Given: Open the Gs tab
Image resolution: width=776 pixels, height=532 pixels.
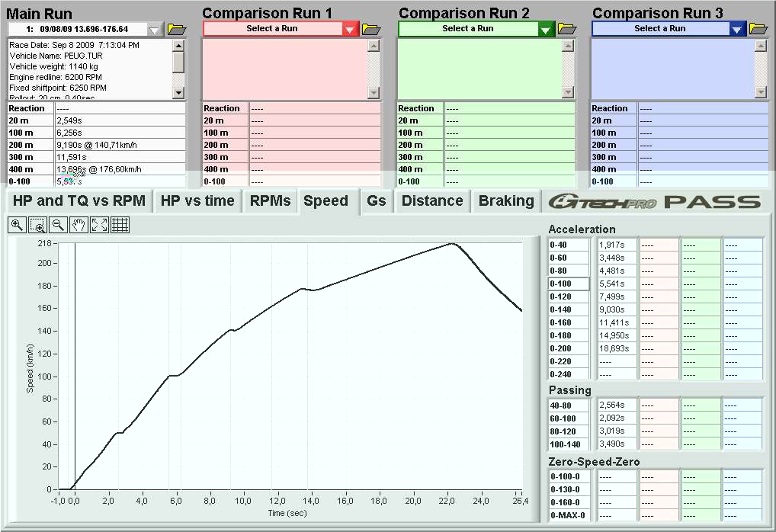Looking at the screenshot, I should click(x=377, y=201).
